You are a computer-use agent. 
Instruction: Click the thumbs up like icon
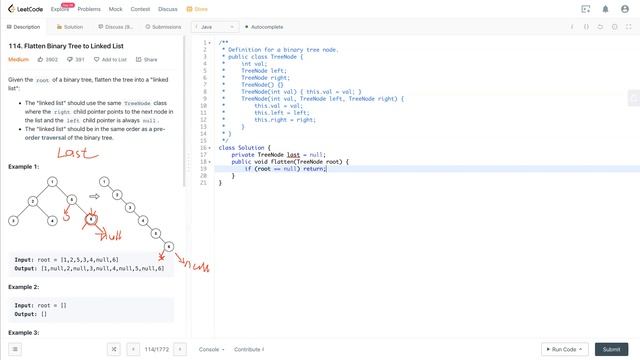click(x=40, y=60)
